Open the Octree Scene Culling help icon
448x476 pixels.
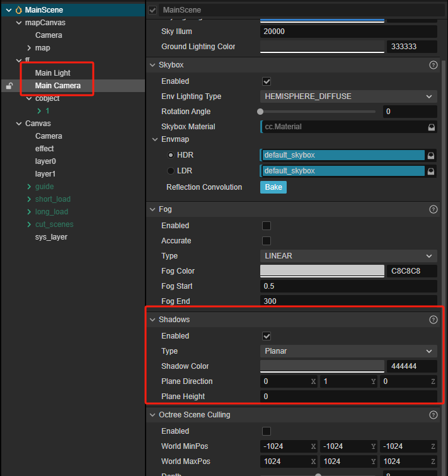(434, 415)
